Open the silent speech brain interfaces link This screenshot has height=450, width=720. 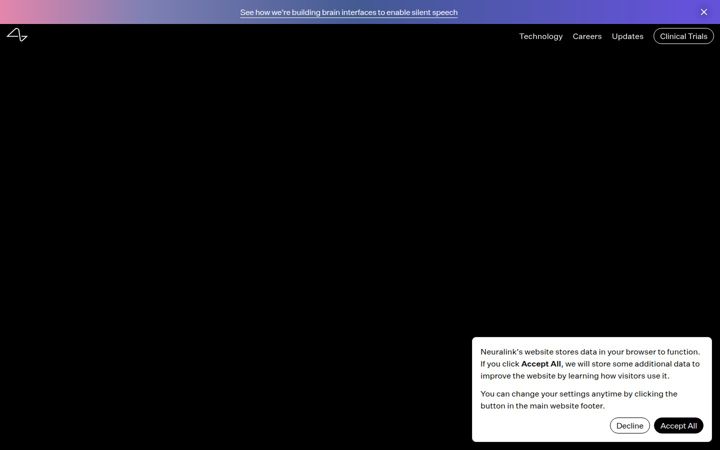click(349, 12)
